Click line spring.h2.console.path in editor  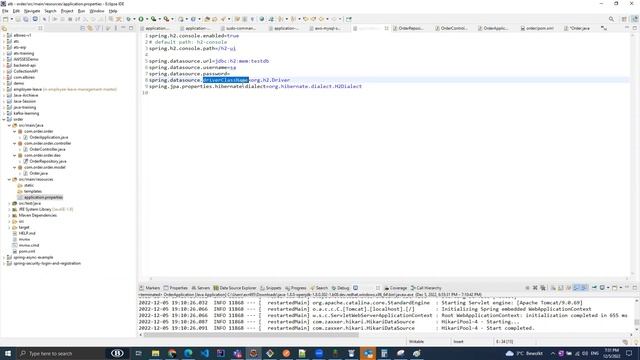(x=192, y=48)
